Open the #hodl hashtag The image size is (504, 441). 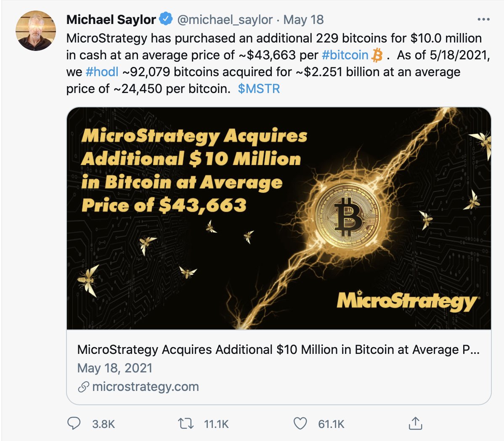coord(102,72)
